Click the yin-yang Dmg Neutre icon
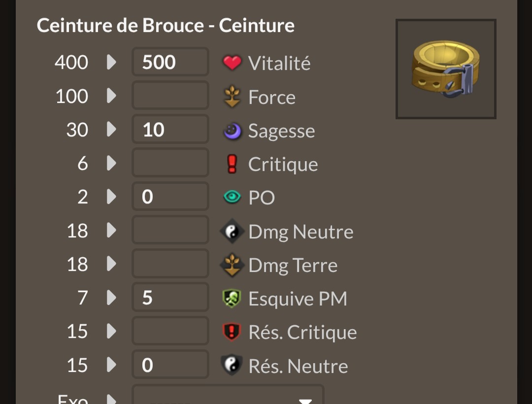Viewport: 532px width, 404px height. coord(232,232)
